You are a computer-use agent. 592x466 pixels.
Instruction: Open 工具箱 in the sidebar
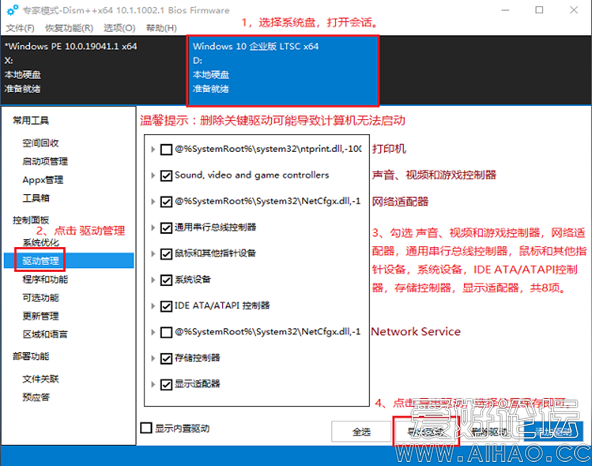[36, 198]
